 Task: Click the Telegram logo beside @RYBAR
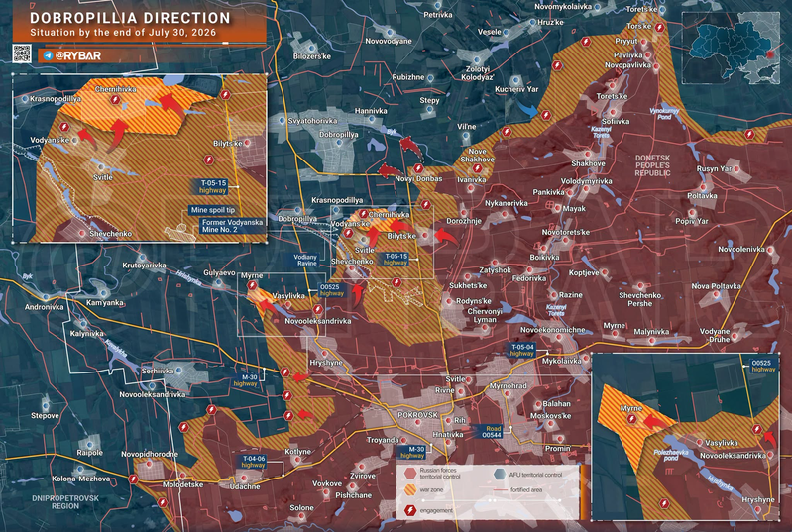coord(48,55)
